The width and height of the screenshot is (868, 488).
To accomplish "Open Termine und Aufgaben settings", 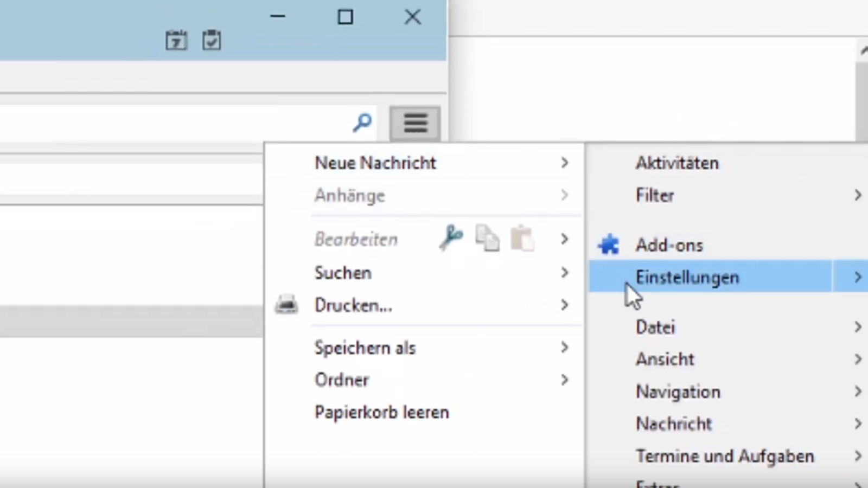I will click(x=724, y=456).
